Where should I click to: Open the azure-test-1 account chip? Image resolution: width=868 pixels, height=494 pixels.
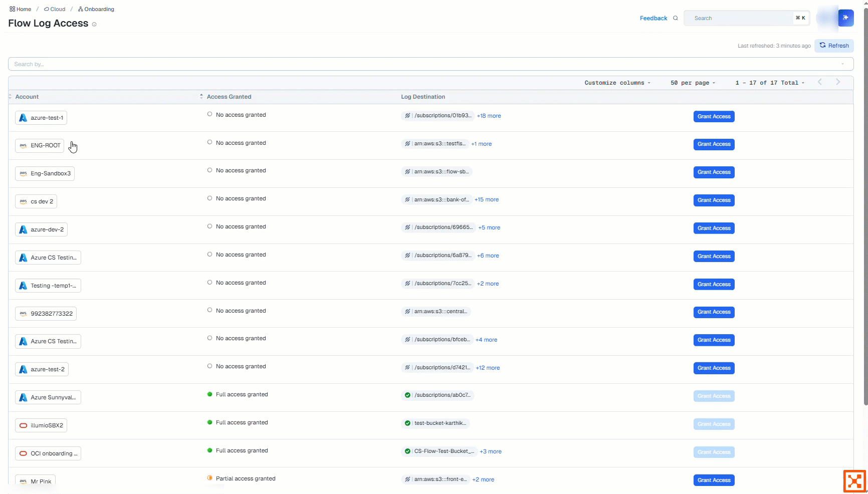(x=41, y=118)
